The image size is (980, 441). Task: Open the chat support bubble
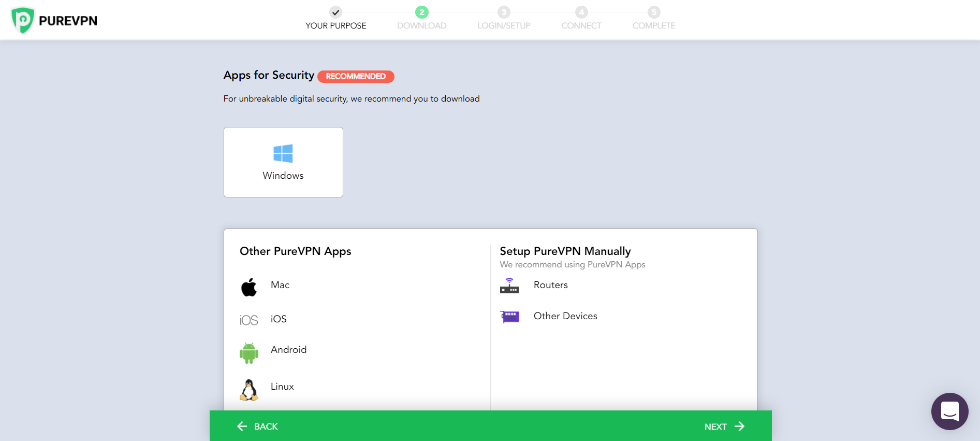949,411
